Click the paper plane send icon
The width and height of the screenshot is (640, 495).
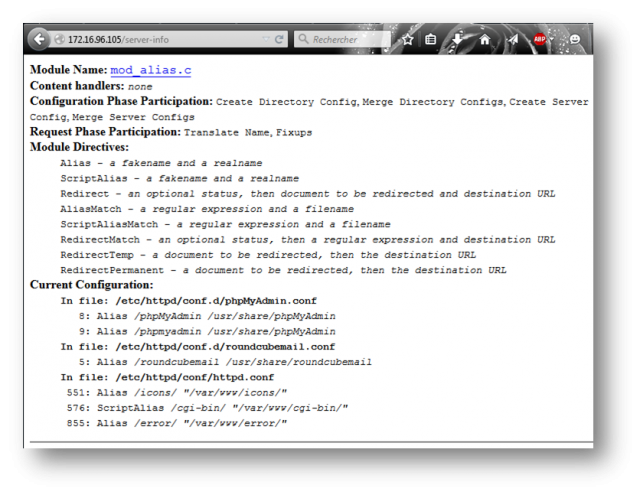tap(513, 39)
